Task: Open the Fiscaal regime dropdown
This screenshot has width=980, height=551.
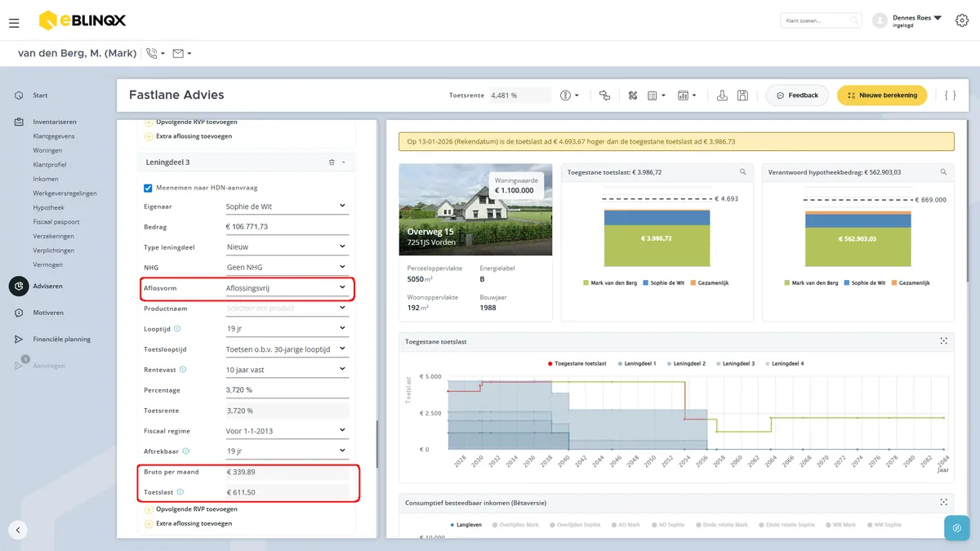Action: [x=287, y=431]
